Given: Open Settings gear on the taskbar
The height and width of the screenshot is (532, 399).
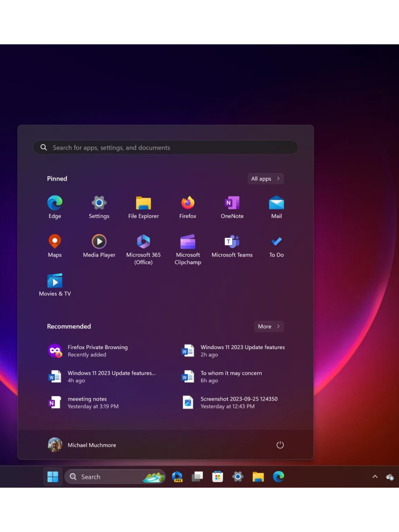Looking at the screenshot, I should tap(238, 477).
